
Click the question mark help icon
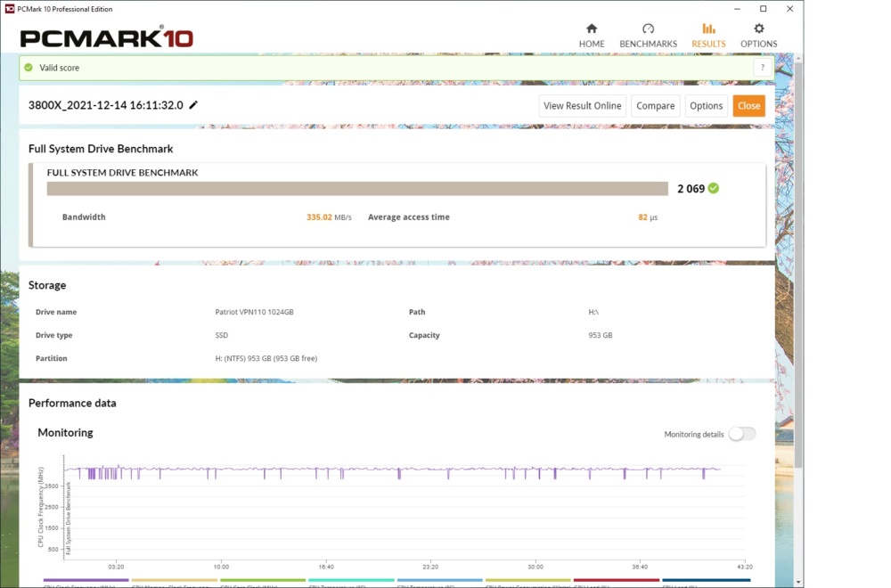click(x=763, y=68)
